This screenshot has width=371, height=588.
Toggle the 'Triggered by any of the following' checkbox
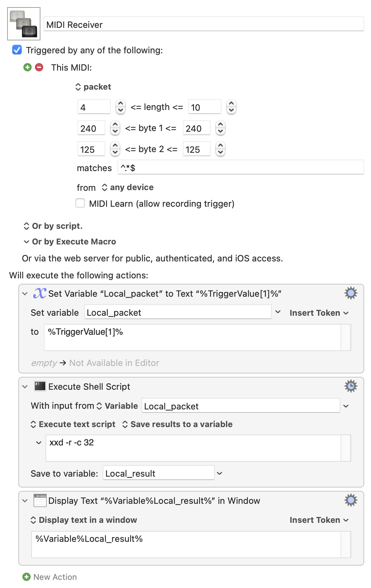17,50
